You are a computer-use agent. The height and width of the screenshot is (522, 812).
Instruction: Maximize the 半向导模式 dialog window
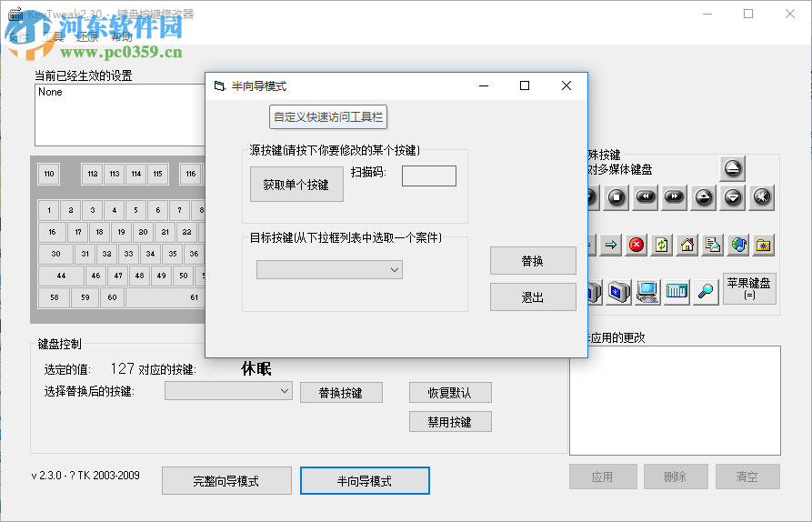point(525,85)
